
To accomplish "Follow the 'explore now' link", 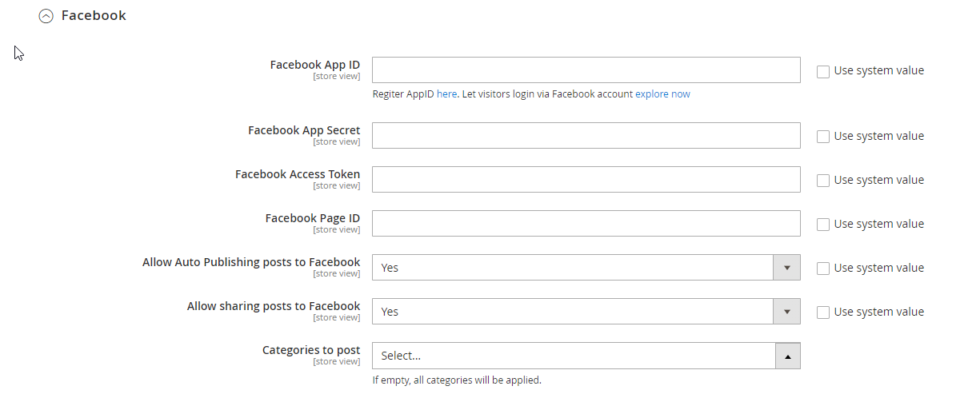I will click(662, 94).
